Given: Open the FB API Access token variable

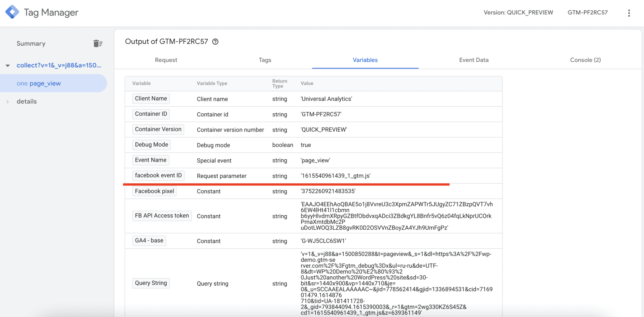Looking at the screenshot, I should pyautogui.click(x=162, y=216).
